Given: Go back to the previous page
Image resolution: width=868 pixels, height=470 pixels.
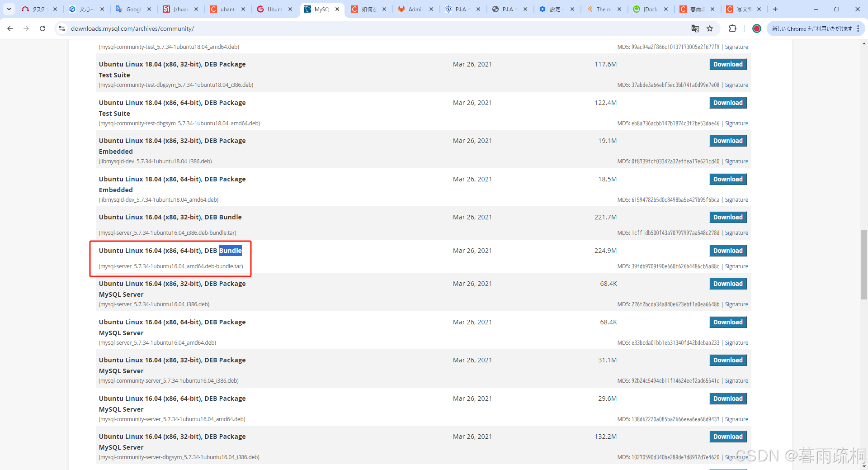Looking at the screenshot, I should pos(10,28).
